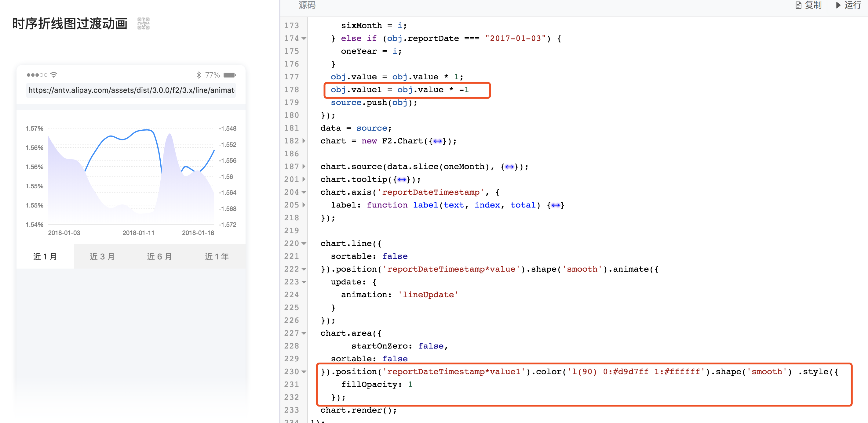
Task: Click the QR code icon beside the title
Action: tap(143, 23)
